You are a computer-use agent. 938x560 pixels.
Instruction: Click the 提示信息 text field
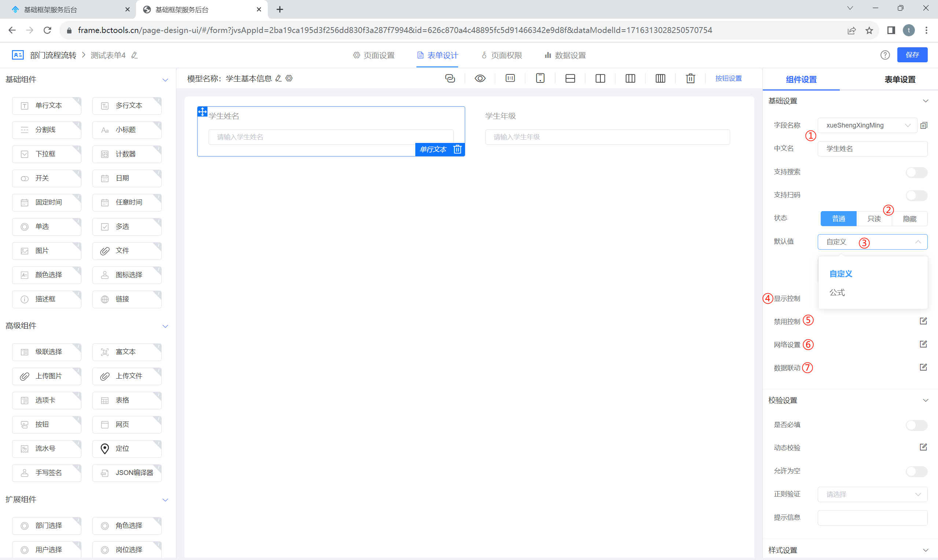[x=872, y=517]
